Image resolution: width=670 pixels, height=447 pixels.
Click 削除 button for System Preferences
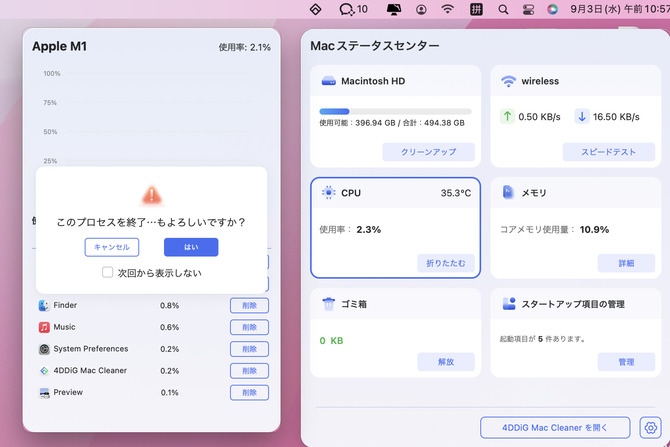249,349
